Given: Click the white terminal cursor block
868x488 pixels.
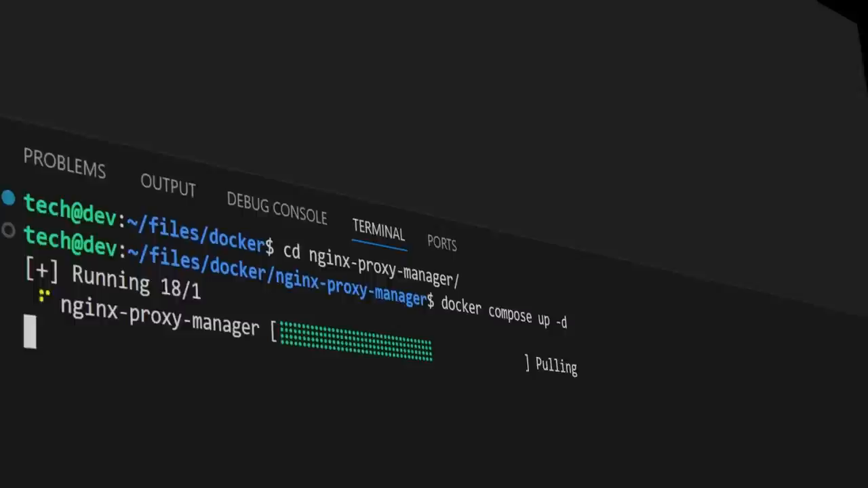Looking at the screenshot, I should (x=30, y=331).
